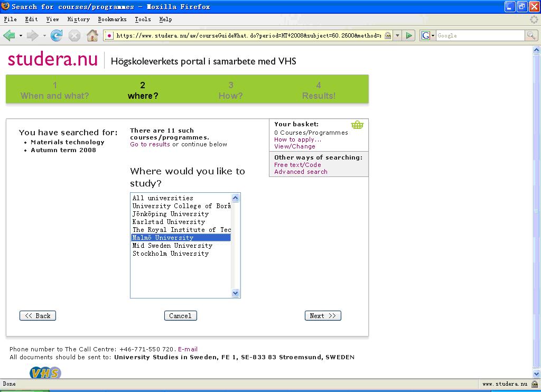541x392 pixels.
Task: Select 'Karlstad University' in the list
Action: (181, 222)
